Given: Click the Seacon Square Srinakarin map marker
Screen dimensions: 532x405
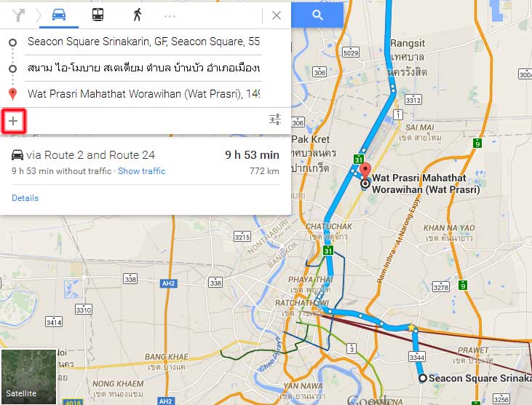Looking at the screenshot, I should pos(422,378).
